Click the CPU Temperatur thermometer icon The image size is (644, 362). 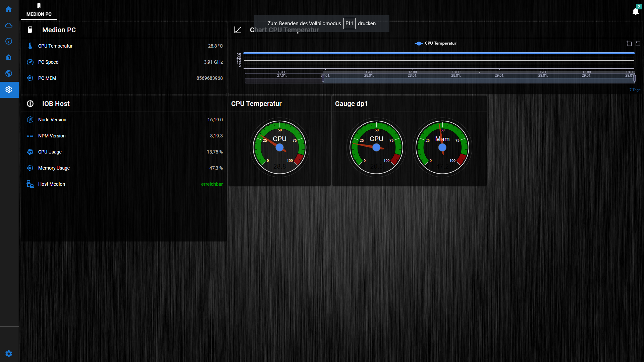point(30,46)
